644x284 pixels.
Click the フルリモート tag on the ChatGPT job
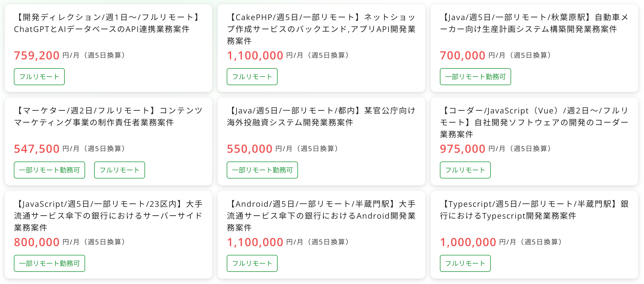tap(39, 77)
